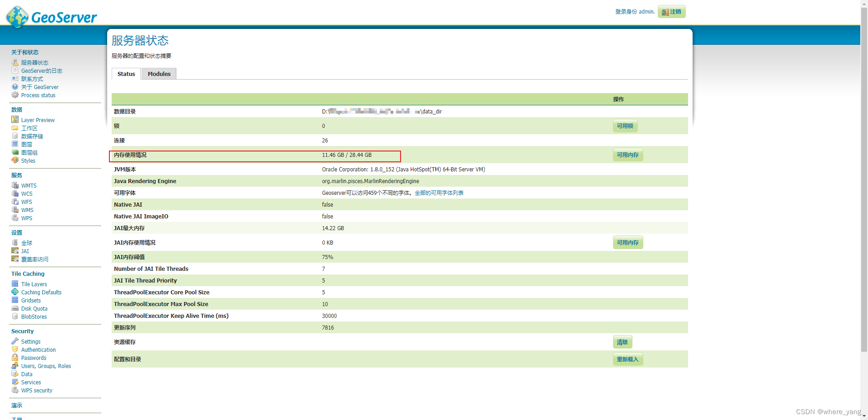Open the Process status page

click(x=38, y=95)
